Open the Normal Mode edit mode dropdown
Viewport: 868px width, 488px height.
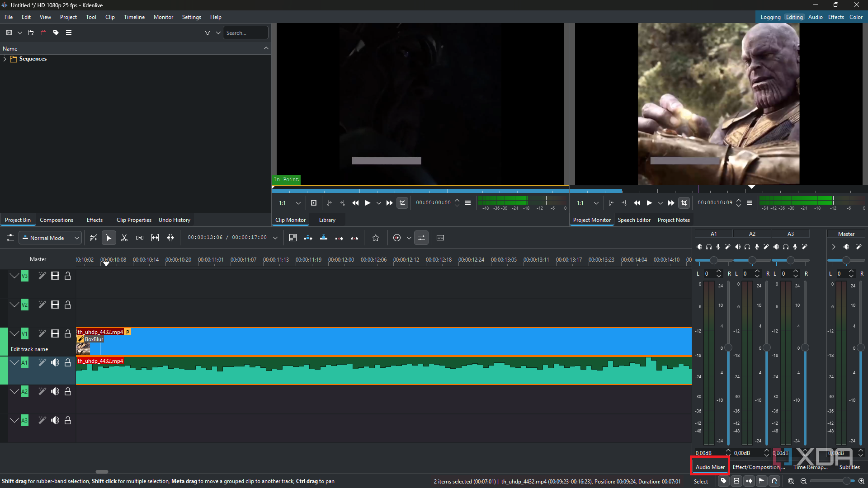(50, 238)
